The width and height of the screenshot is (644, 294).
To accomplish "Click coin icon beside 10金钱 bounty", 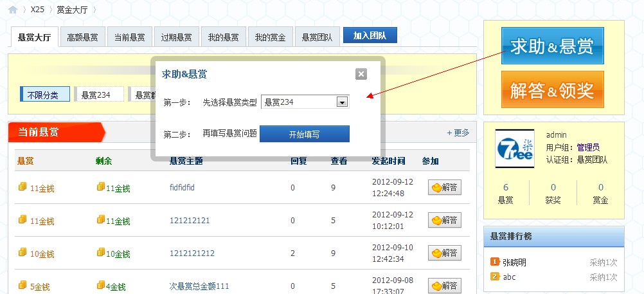I will pyautogui.click(x=22, y=252).
